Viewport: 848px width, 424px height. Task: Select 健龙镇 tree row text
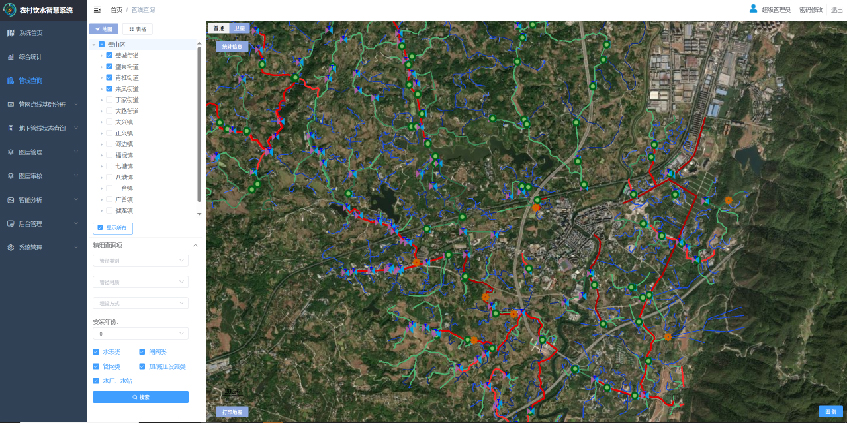124,210
